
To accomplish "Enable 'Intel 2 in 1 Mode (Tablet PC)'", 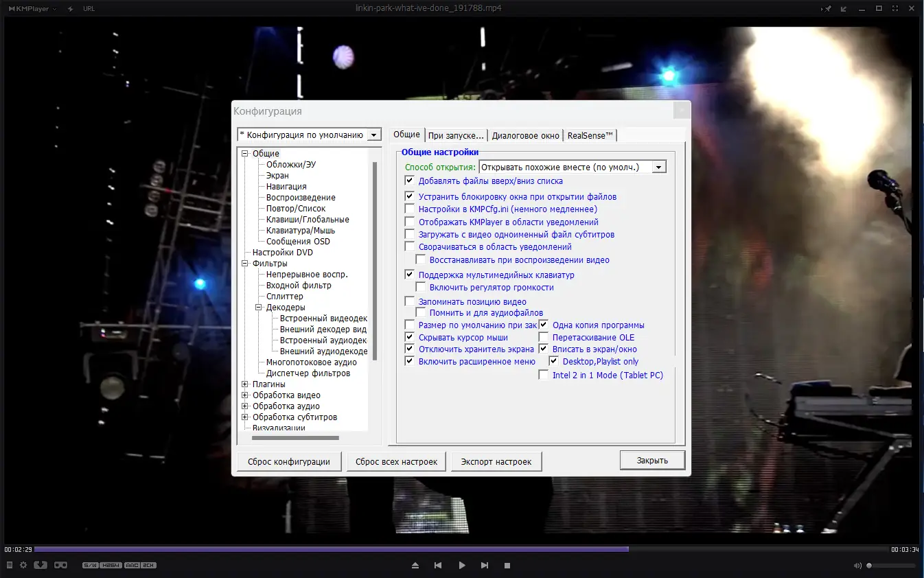I will 544,375.
